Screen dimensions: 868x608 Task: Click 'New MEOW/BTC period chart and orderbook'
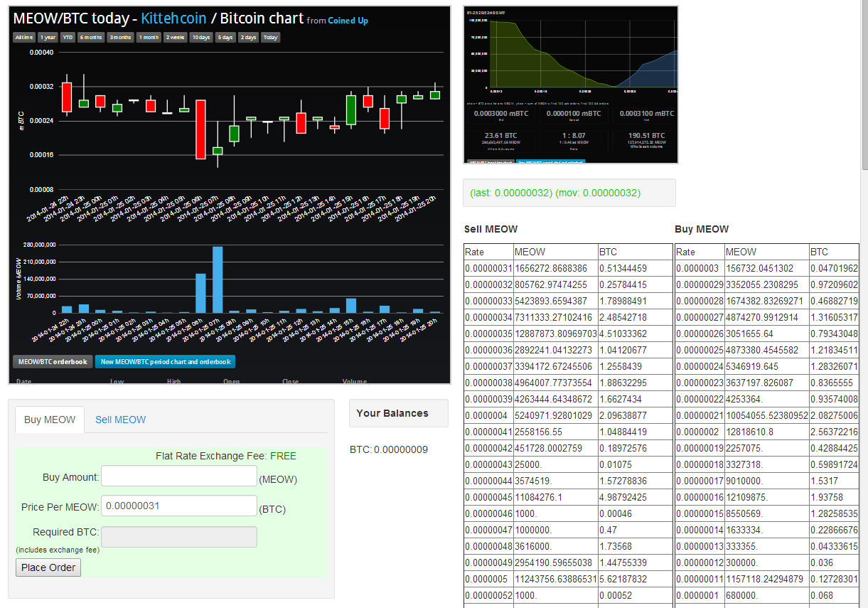165,361
